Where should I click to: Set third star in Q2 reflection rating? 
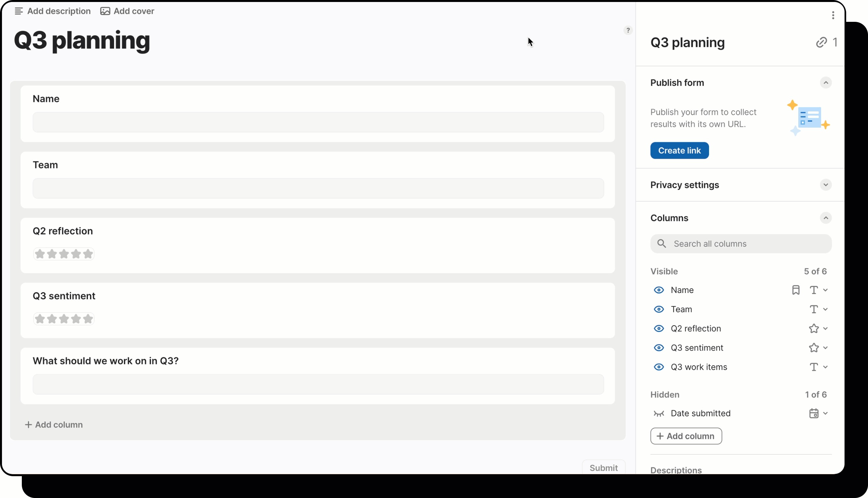pyautogui.click(x=64, y=254)
